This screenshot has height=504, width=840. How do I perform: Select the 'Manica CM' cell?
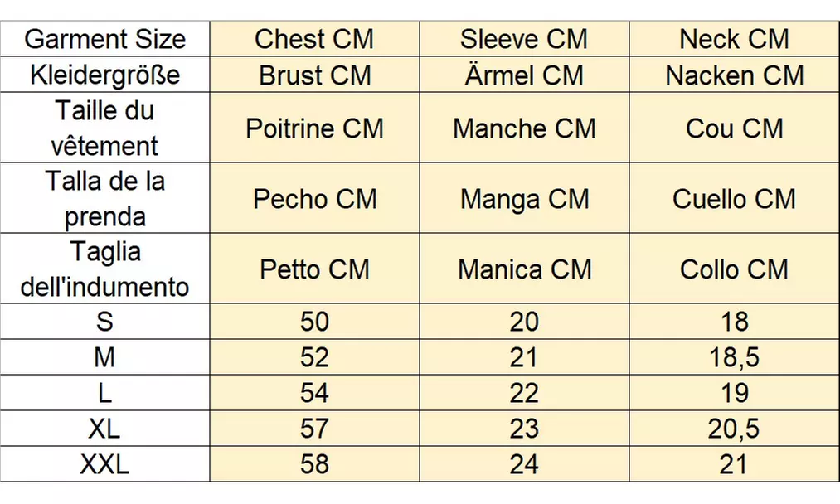[524, 269]
